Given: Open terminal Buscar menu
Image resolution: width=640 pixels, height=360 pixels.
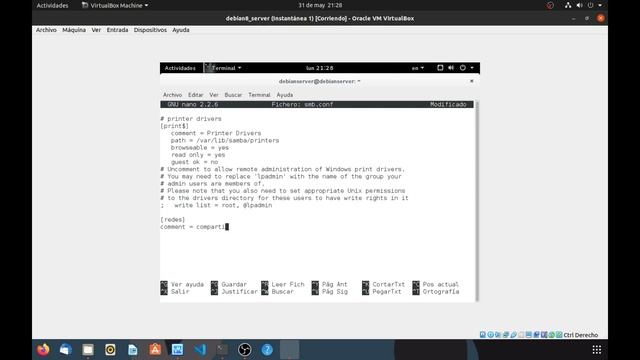Looking at the screenshot, I should pos(233,95).
